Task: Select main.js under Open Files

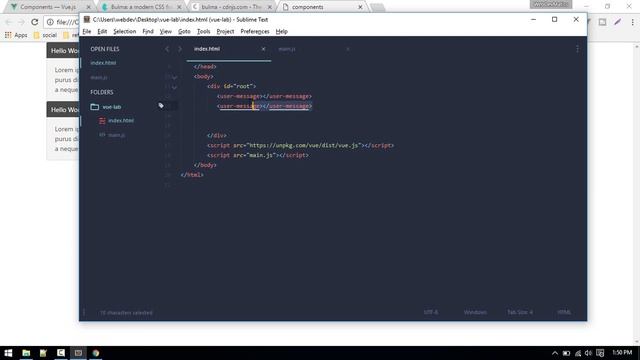Action: click(99, 77)
